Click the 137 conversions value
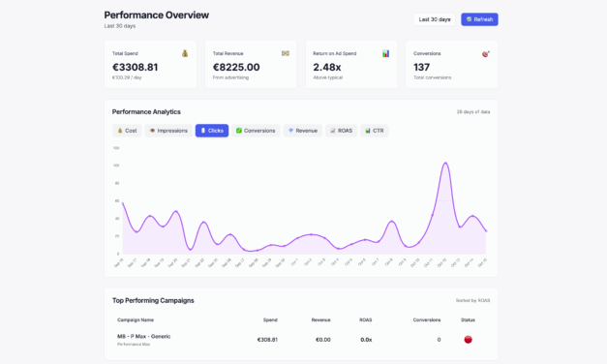 pos(421,68)
